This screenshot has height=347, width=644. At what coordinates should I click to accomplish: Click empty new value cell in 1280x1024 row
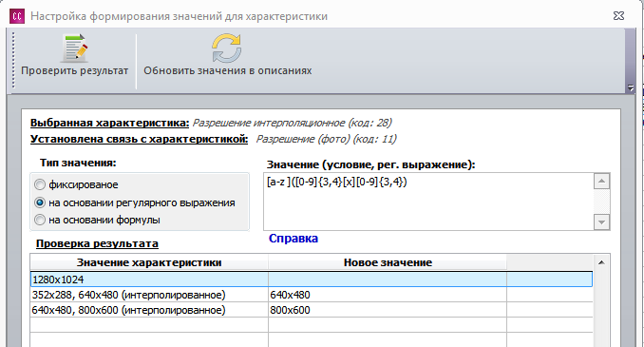388,280
